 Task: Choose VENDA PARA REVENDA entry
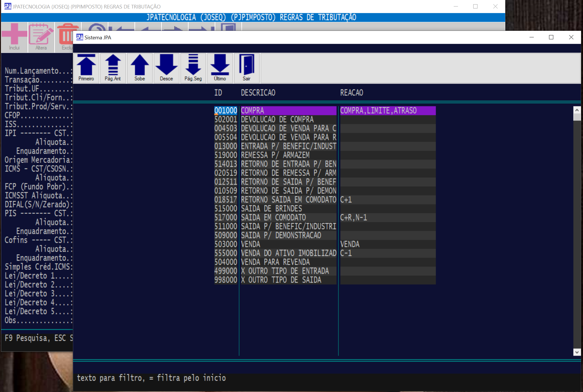[x=275, y=262]
